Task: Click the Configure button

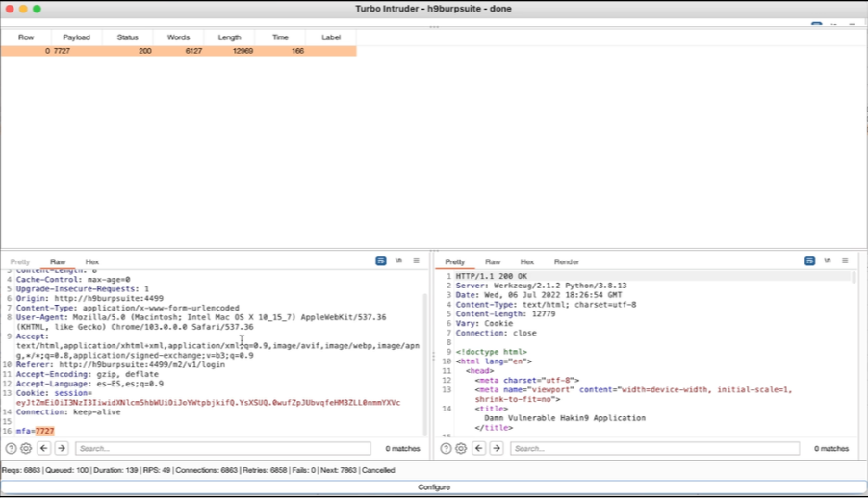Action: click(434, 486)
